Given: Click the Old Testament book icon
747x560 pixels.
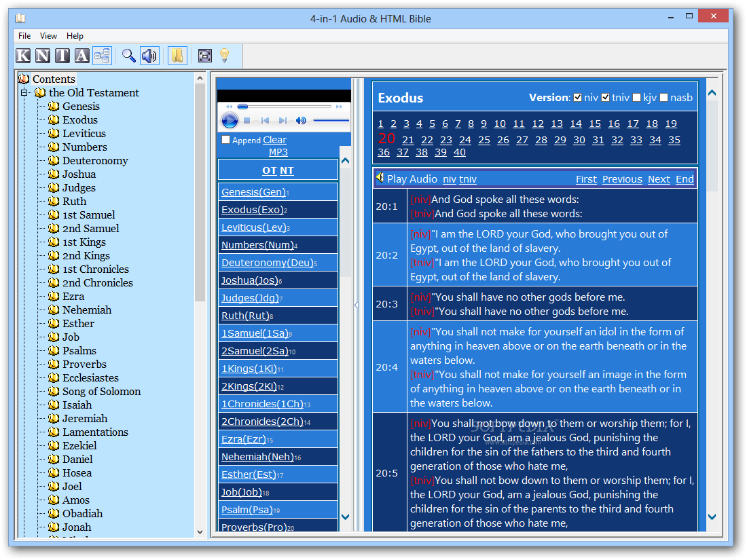Looking at the screenshot, I should [x=40, y=92].
